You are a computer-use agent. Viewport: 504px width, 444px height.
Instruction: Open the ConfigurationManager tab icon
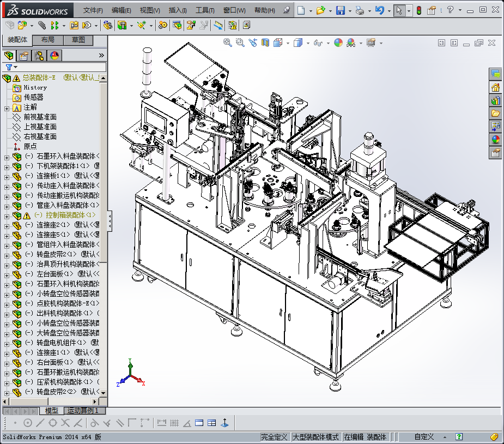(x=40, y=56)
